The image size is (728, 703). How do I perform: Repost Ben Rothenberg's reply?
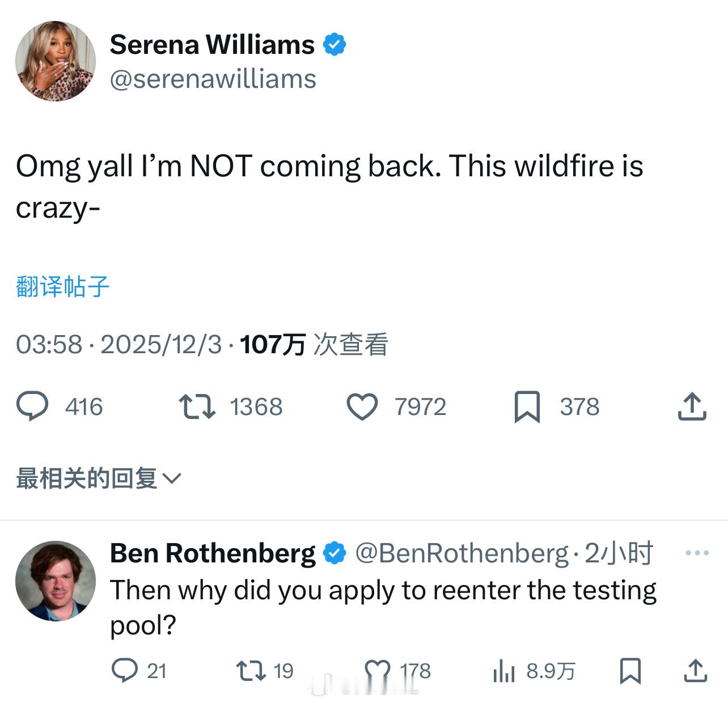pos(251,671)
